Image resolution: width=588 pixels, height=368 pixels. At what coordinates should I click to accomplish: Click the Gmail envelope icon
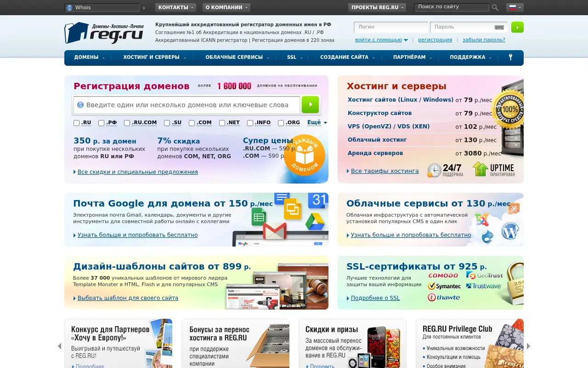pos(275,231)
